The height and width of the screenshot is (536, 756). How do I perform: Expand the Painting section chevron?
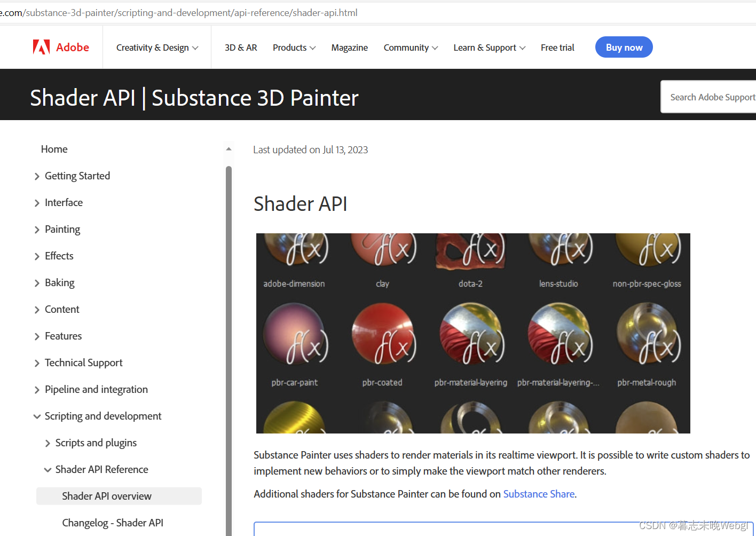(x=37, y=230)
